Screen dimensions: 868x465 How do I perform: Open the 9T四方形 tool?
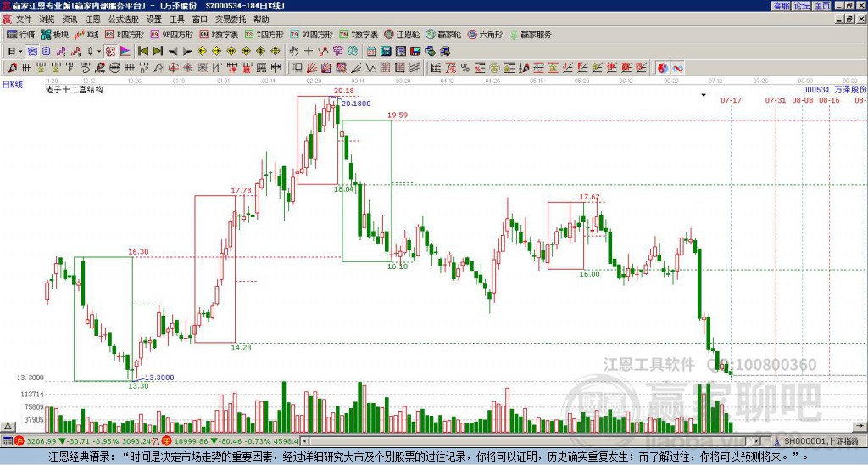point(312,34)
